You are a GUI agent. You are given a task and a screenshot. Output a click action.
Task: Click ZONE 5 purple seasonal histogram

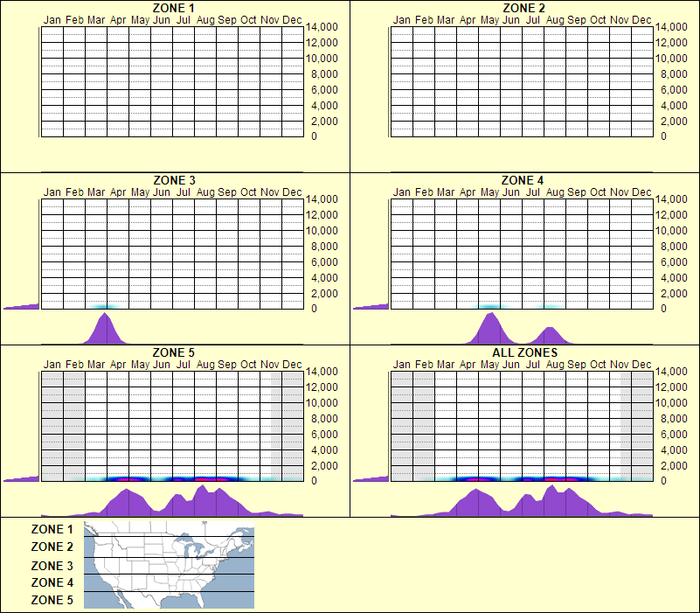172,503
